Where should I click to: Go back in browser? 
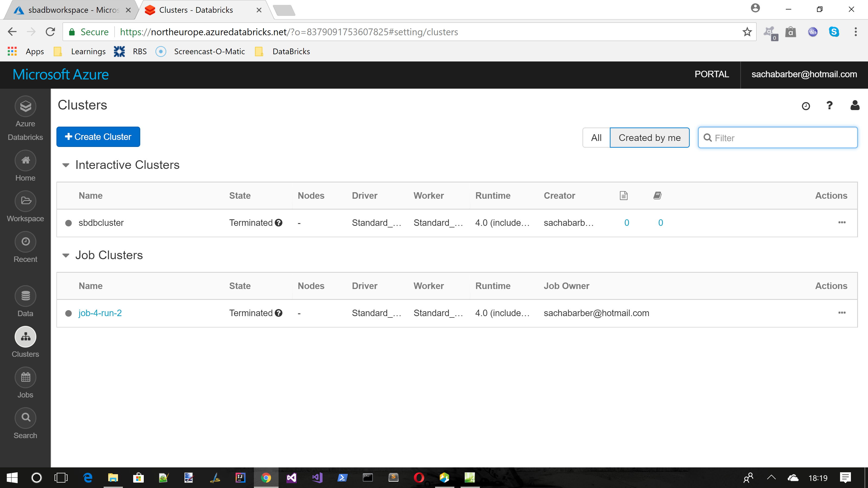tap(12, 32)
